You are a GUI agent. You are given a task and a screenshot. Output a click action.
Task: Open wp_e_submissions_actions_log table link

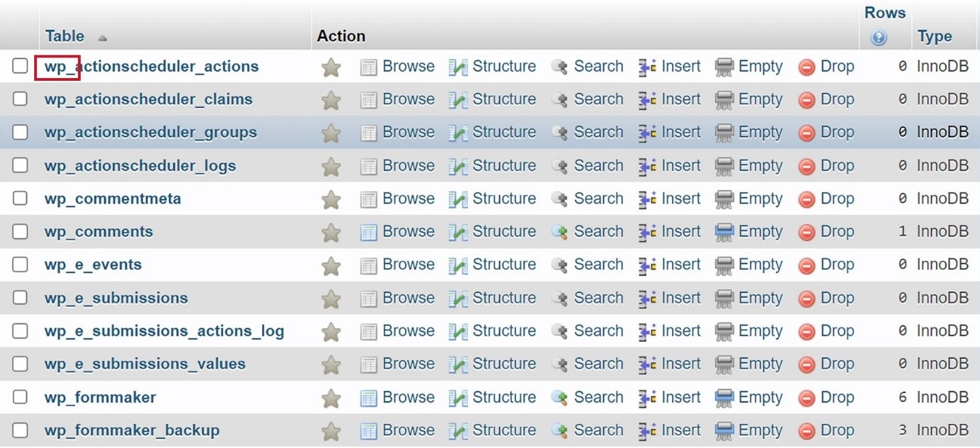point(164,331)
